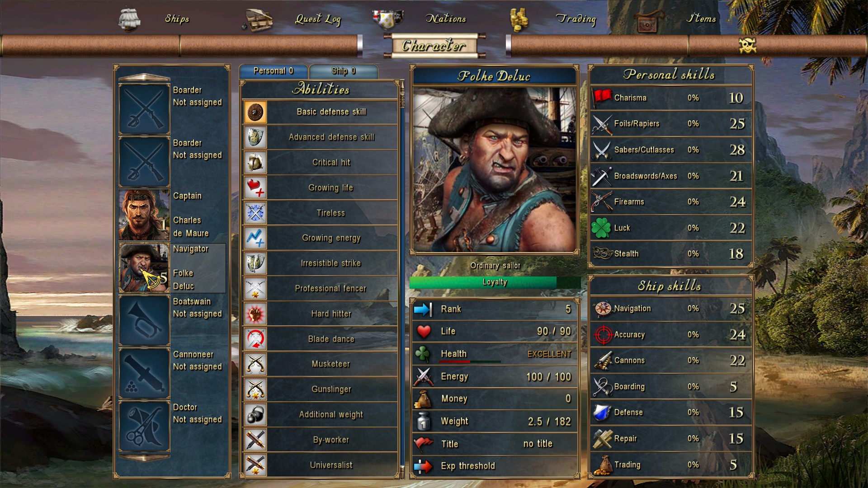Select the Growing life heart icon
This screenshot has width=868, height=488.
point(255,188)
